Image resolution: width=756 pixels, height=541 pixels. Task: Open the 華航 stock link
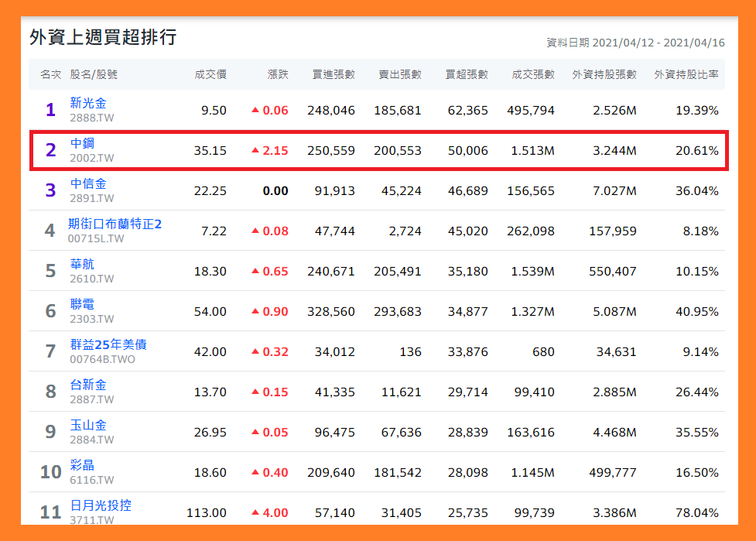click(83, 264)
